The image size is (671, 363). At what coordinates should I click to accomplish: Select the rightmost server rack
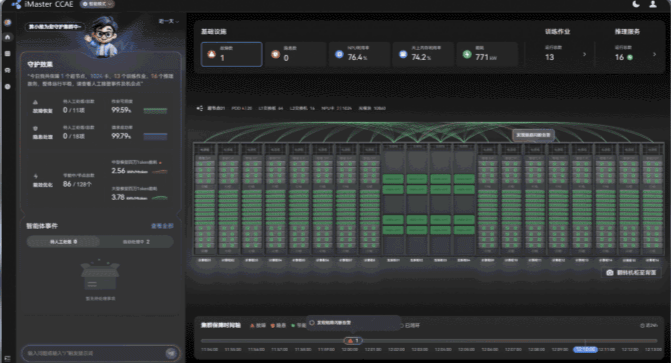click(x=653, y=199)
